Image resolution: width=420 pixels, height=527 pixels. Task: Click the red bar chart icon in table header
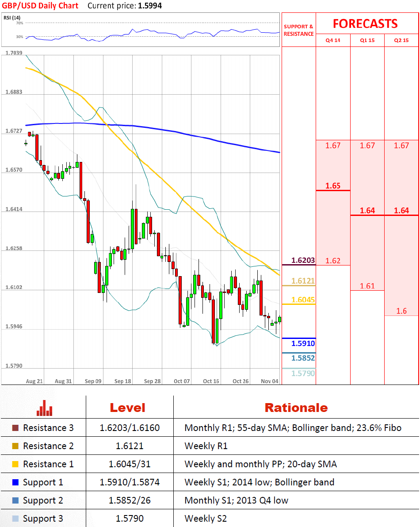tap(44, 408)
